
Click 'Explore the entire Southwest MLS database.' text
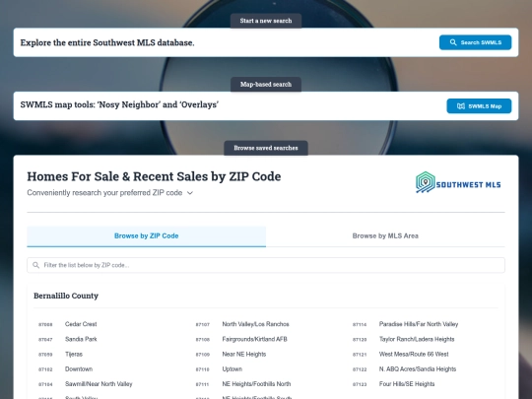107,42
